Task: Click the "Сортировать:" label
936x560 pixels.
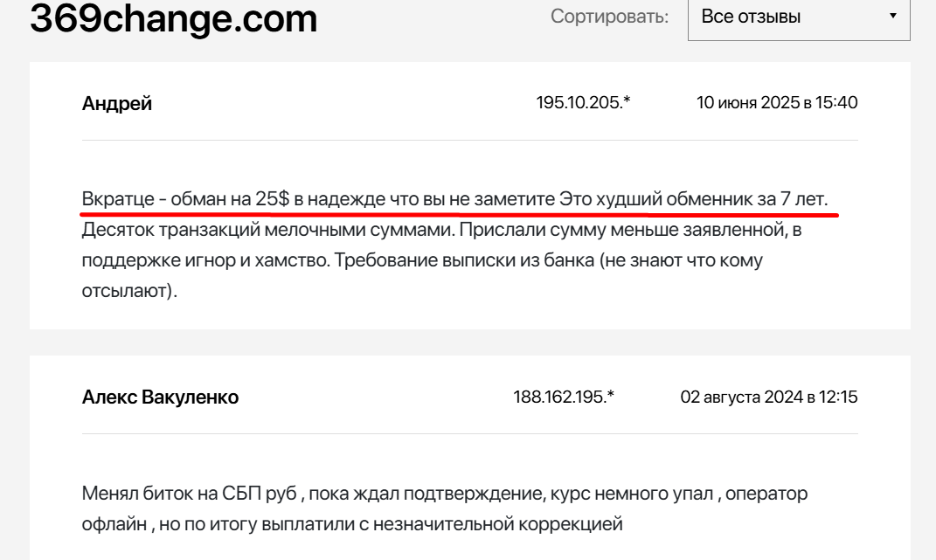Action: (x=610, y=17)
